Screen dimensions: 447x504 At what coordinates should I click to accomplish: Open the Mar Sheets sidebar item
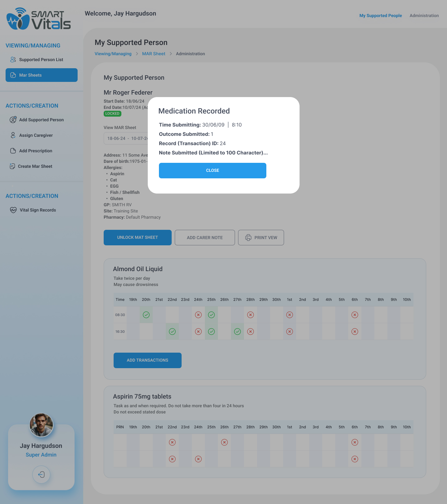(42, 75)
